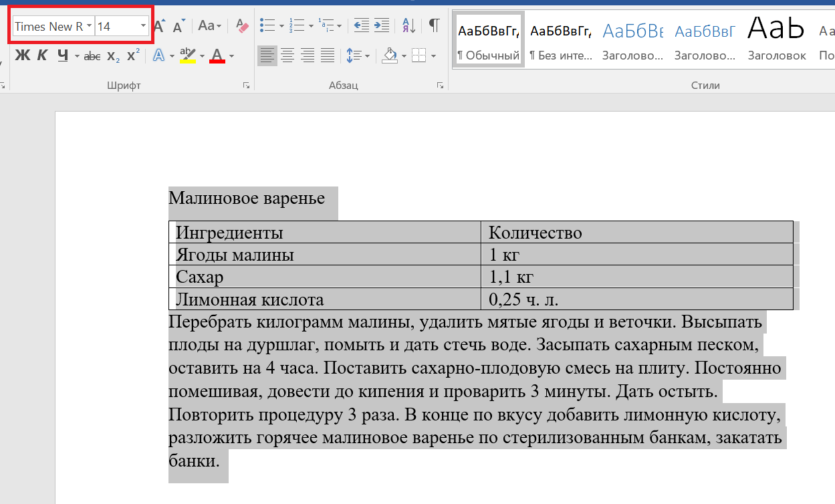Apply text effects with the outlined A icon

pos(158,55)
